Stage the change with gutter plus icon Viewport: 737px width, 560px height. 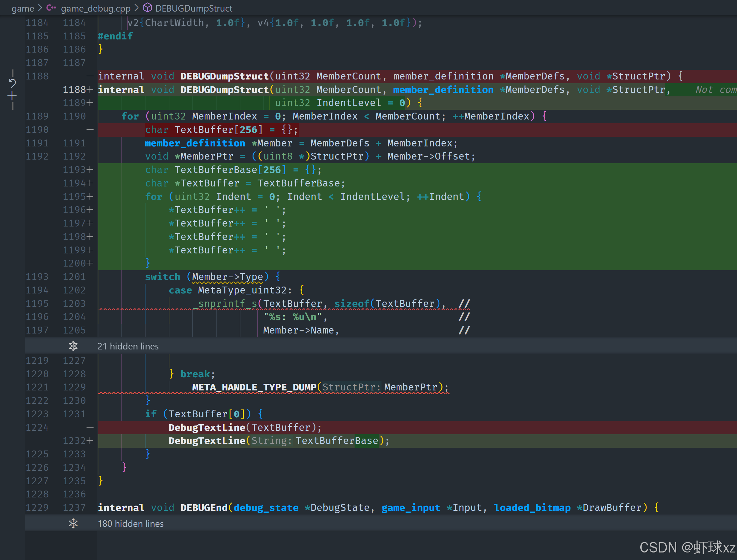point(12,96)
